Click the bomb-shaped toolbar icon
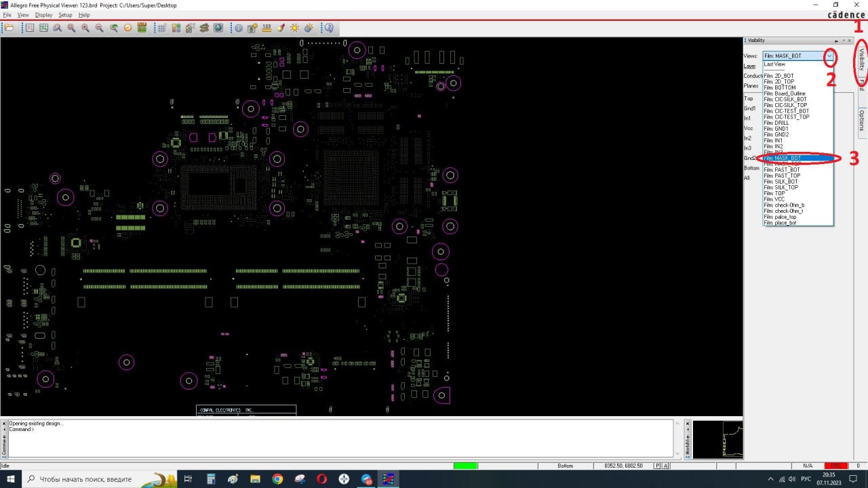This screenshot has height=488, width=868. click(x=309, y=28)
